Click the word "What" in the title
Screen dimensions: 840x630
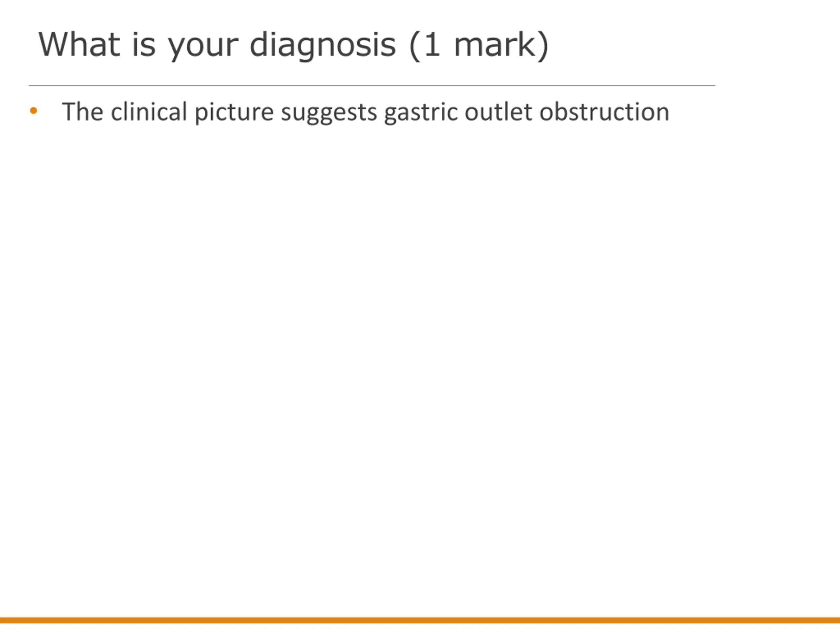(x=79, y=44)
